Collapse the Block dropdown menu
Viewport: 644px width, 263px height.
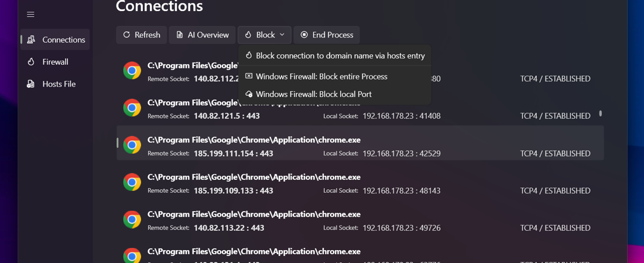tap(264, 35)
